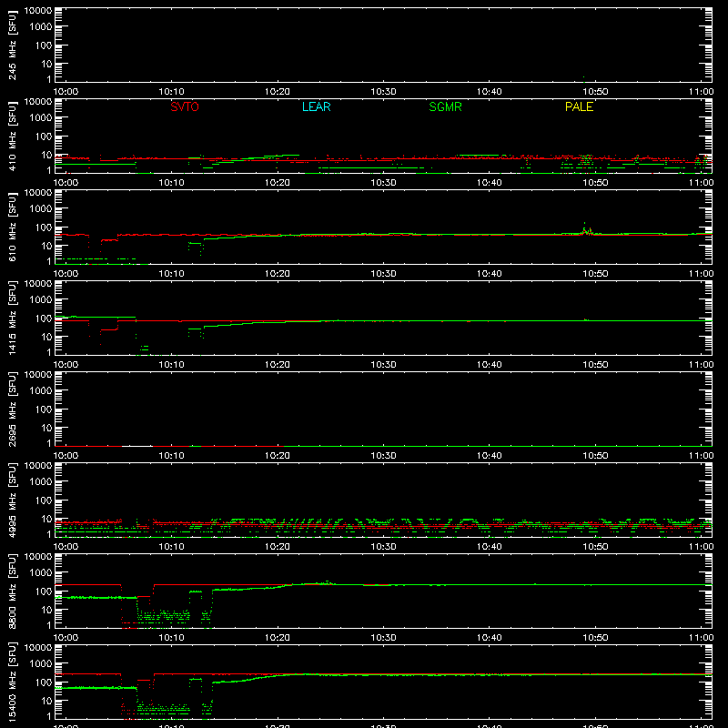
Task: Click the 100 tick label of 2695 MHz panel
Action: 44,409
